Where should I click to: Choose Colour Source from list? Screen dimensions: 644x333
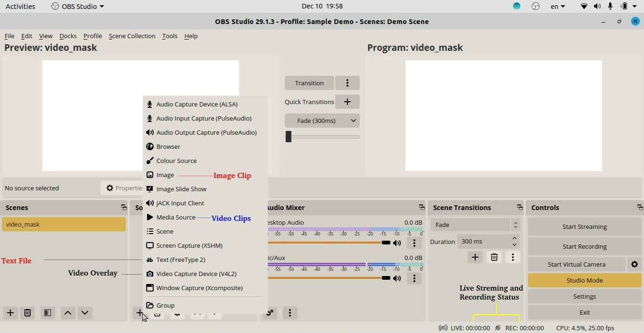tap(205, 161)
